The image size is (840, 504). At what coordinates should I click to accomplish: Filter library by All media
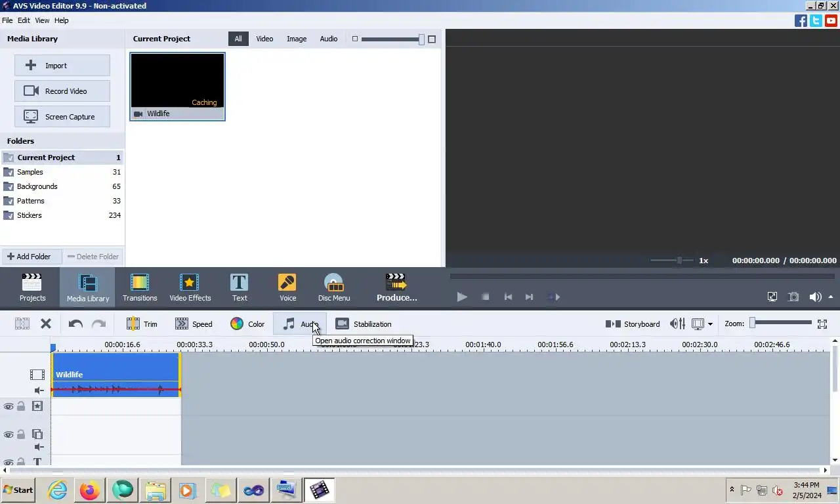(x=238, y=39)
